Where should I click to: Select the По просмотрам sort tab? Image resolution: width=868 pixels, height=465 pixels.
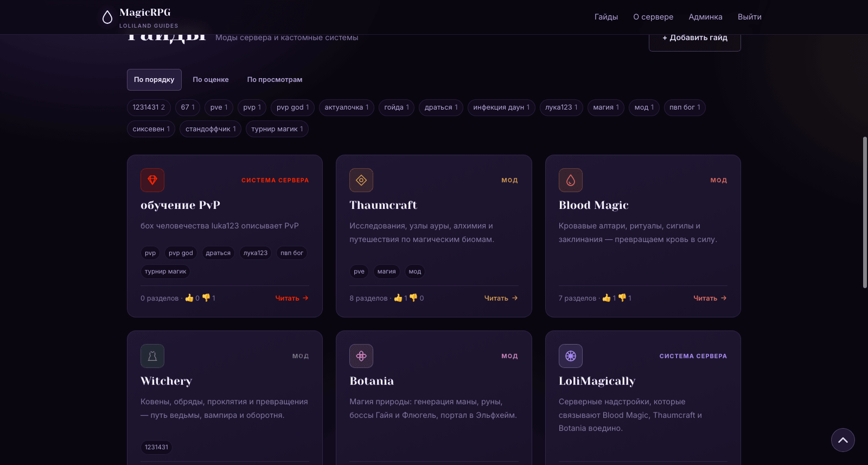pos(275,80)
